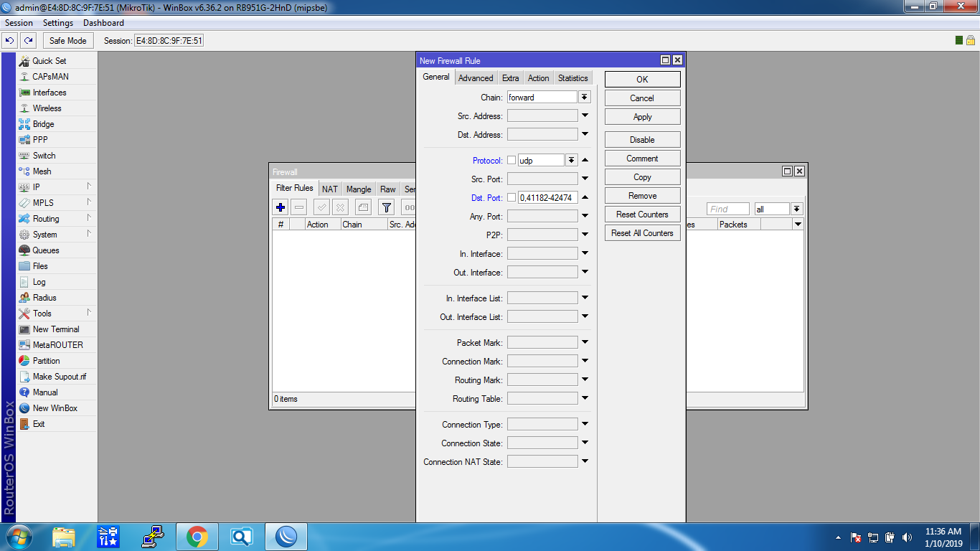Click the Dst. Port input field

pyautogui.click(x=547, y=198)
